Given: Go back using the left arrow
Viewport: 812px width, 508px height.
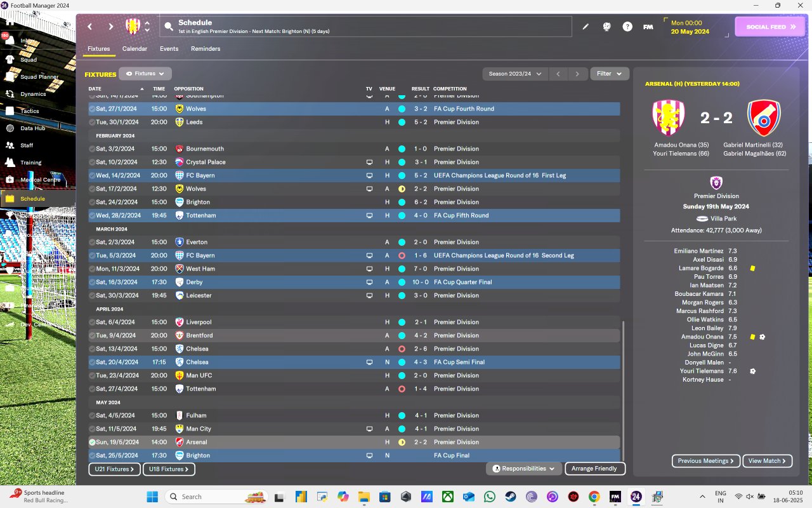Looking at the screenshot, I should 90,27.
